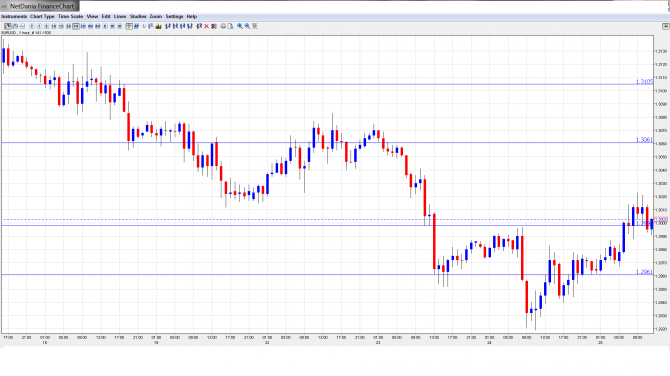670x376 pixels.
Task: Open the Help menu
Action: (192, 16)
